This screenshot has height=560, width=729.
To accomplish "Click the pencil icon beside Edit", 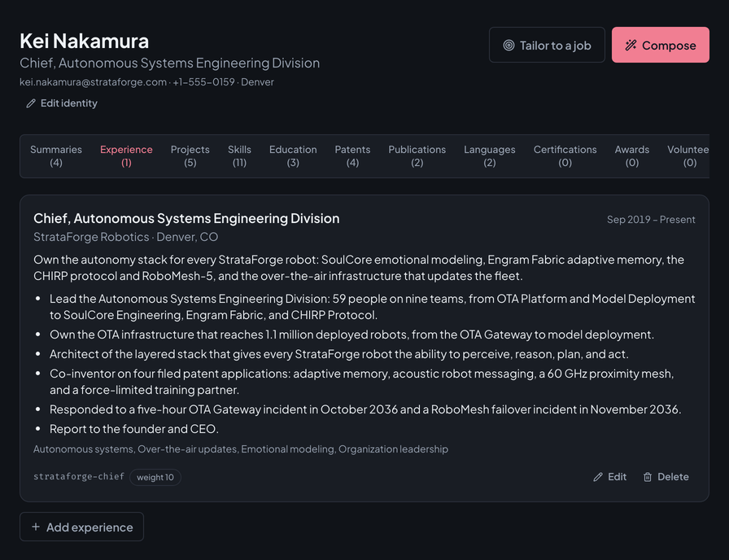I will [598, 477].
